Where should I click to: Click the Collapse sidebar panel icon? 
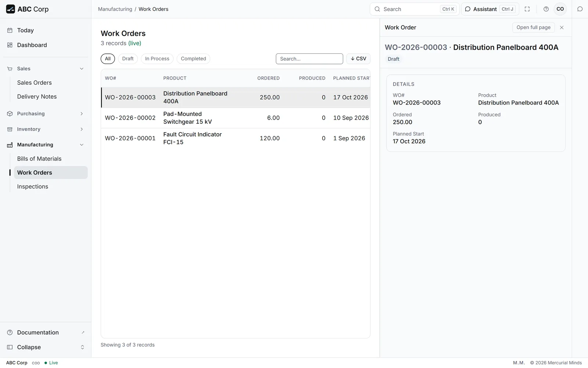click(x=10, y=347)
